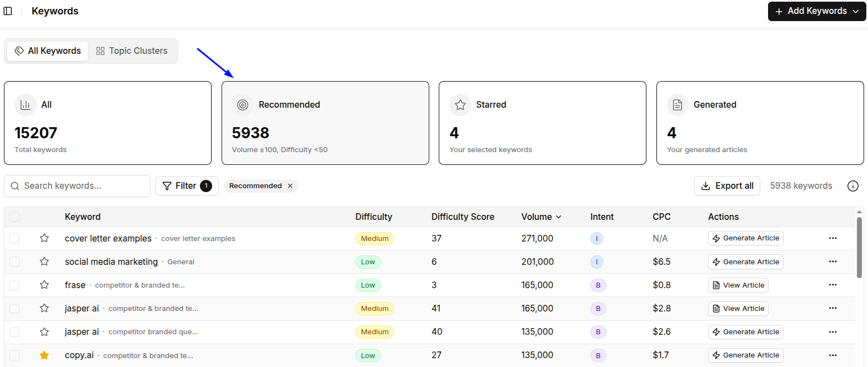Unstar the copy.ai keyword
Viewport: 868px width, 367px height.
pos(44,355)
